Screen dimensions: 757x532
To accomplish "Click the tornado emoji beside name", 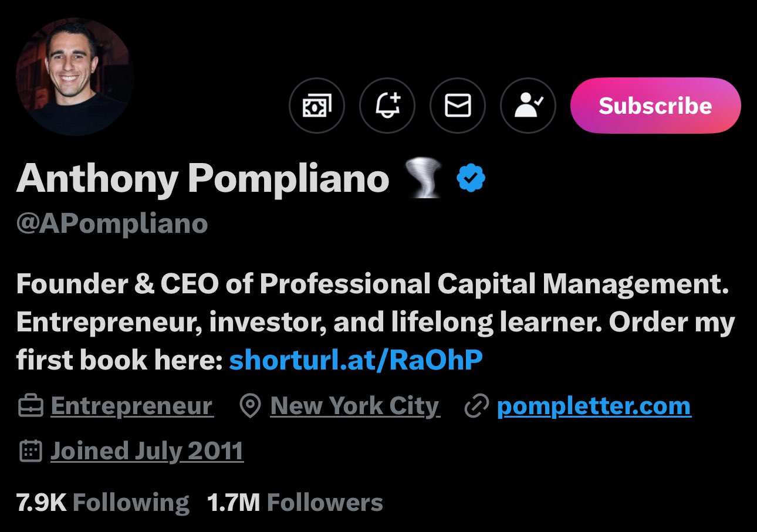I will click(423, 179).
